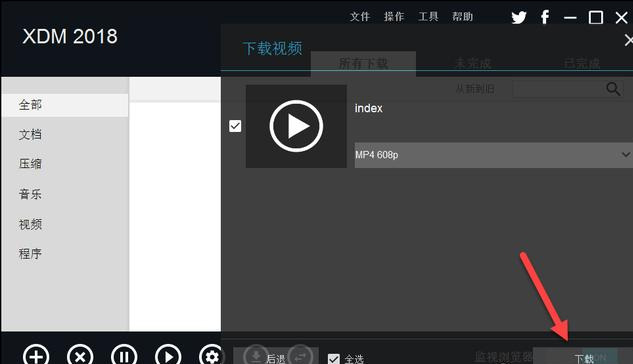The height and width of the screenshot is (364, 633).
Task: Click the index video play thumbnail
Action: 296,126
